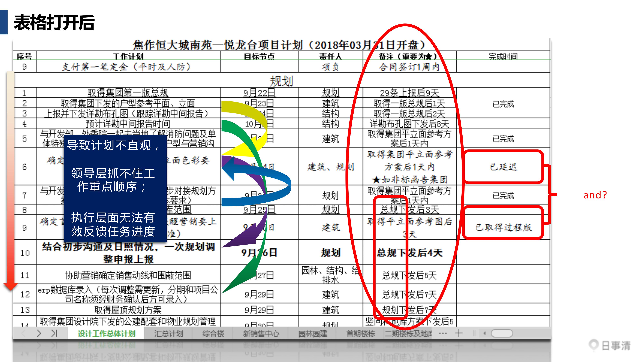This screenshot has height=362, width=644.
Task: Click the 完成时间 column header
Action: coord(503,56)
